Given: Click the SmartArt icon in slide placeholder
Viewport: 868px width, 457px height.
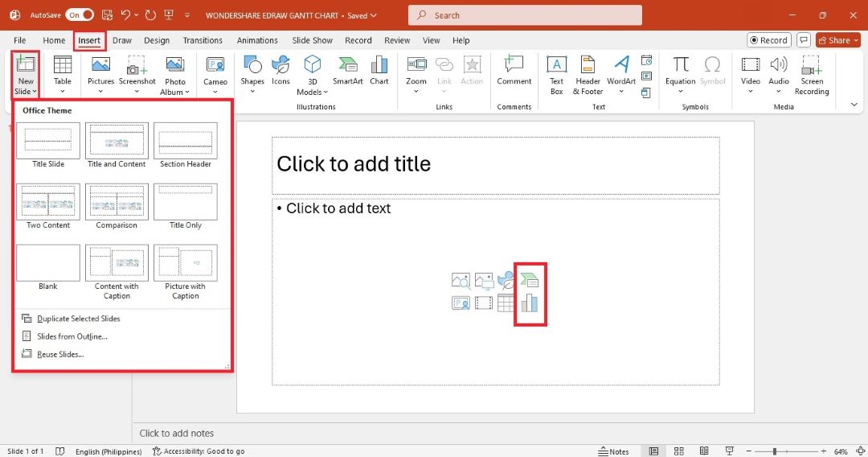Looking at the screenshot, I should (529, 280).
